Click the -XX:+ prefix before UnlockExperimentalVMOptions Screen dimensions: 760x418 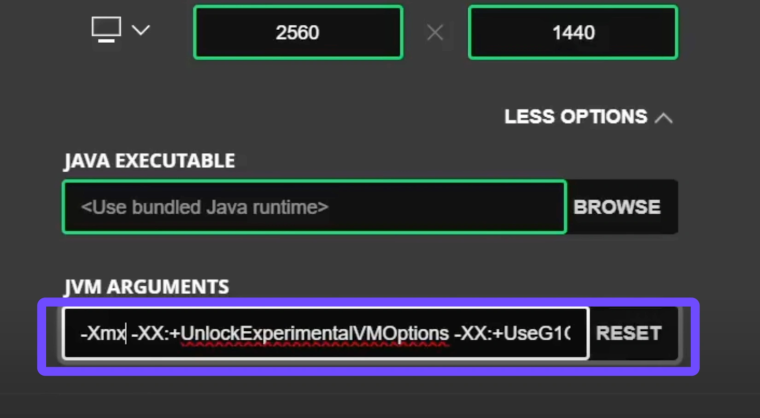pos(156,334)
